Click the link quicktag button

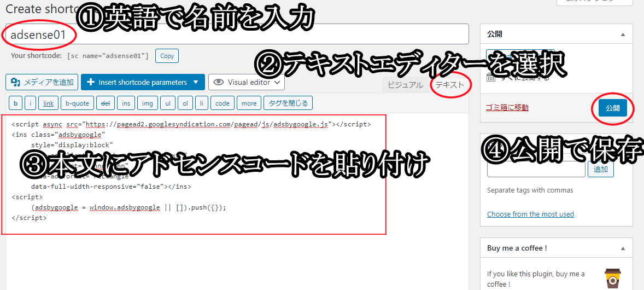tap(49, 103)
